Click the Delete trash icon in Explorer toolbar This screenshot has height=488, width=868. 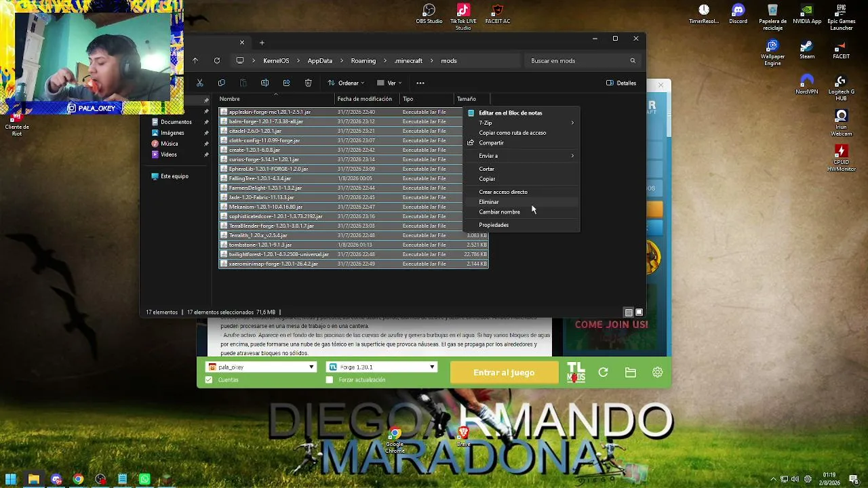308,83
